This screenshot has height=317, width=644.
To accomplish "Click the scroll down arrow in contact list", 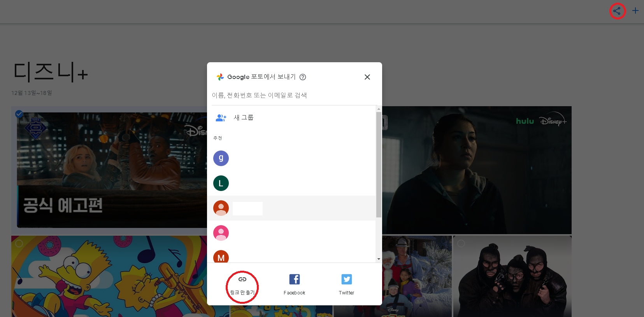I will [379, 259].
